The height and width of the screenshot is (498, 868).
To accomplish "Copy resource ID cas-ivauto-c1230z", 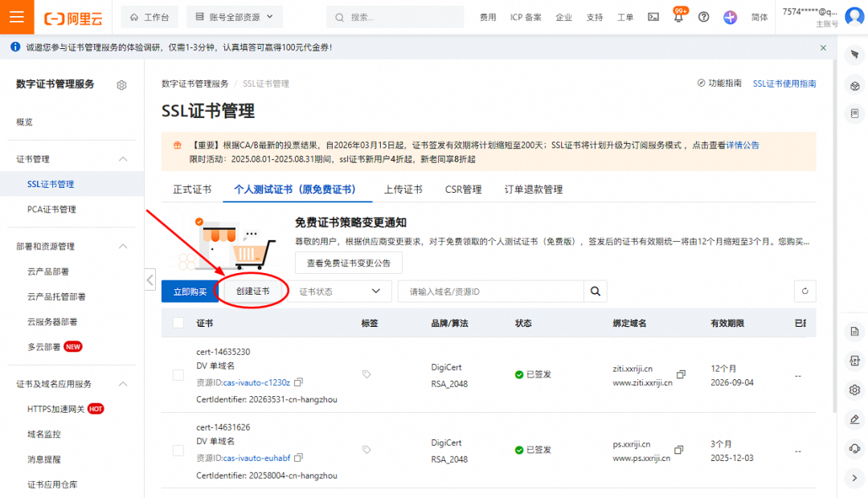I will (298, 382).
